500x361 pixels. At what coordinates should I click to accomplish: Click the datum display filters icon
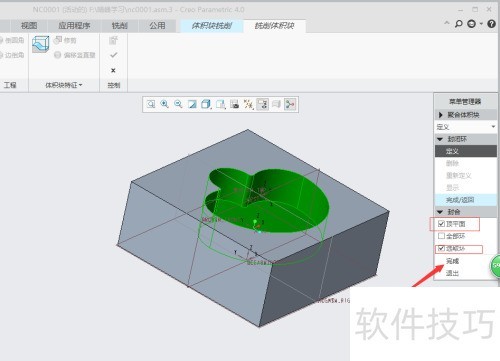pyautogui.click(x=248, y=104)
